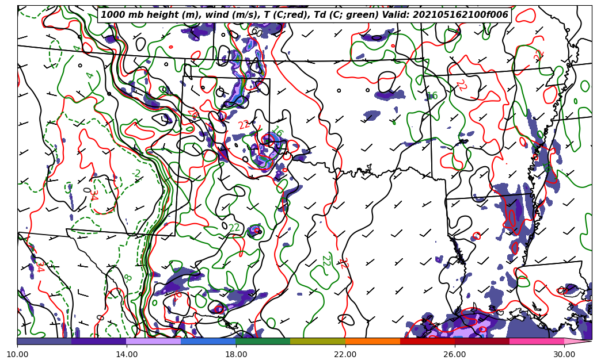Viewport: 597px width, 364px height.
Task: Click the green "8" dewpoint contour label
Action: [x=128, y=278]
